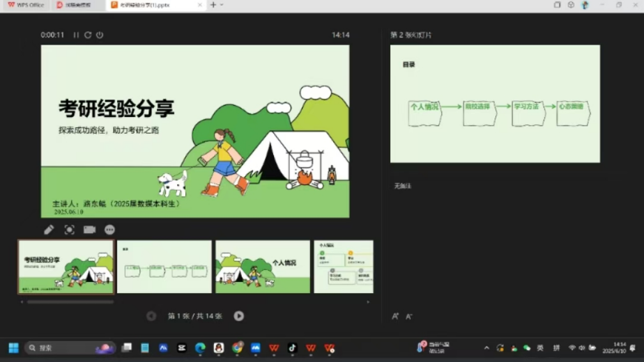Add a new tab with plus

(x=213, y=5)
